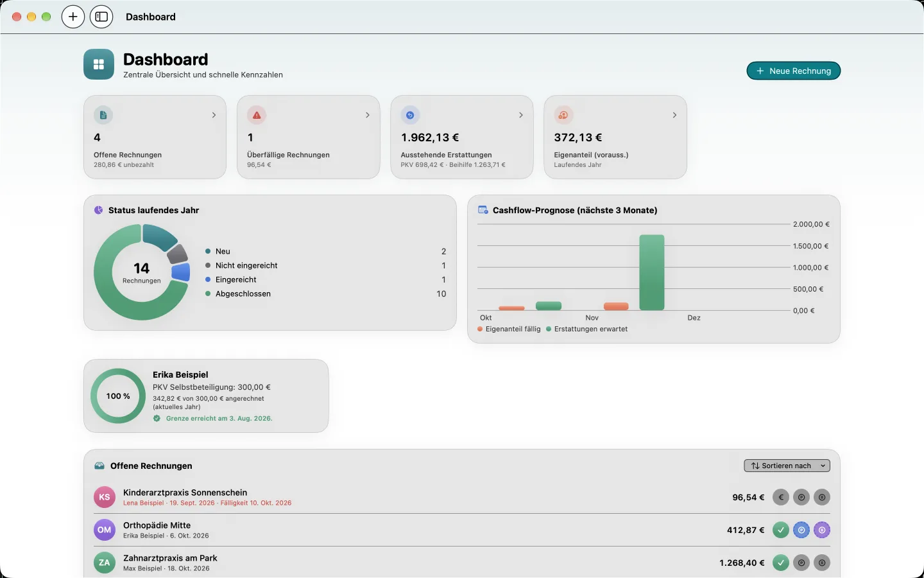This screenshot has height=578, width=924.
Task: Toggle the purple B status on the 412,87 € row
Action: click(822, 530)
